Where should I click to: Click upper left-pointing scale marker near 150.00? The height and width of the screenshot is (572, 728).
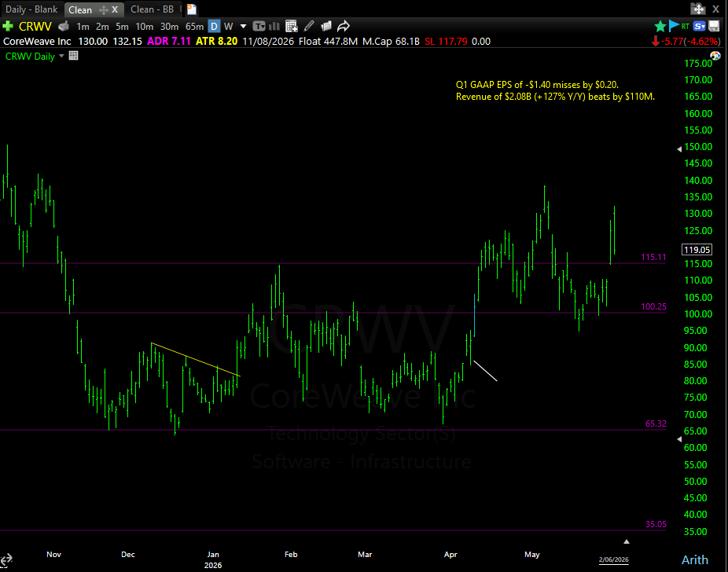(x=679, y=149)
